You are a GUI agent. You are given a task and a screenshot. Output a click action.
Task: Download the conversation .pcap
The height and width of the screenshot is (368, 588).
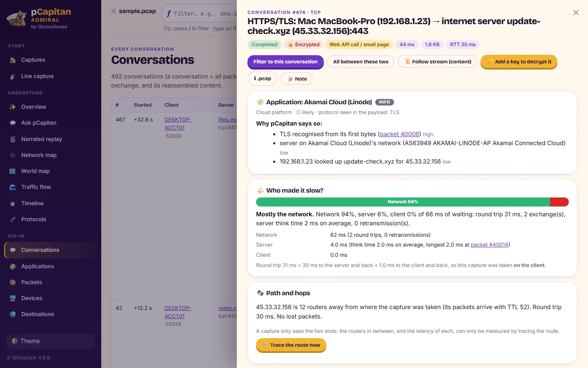(x=262, y=79)
